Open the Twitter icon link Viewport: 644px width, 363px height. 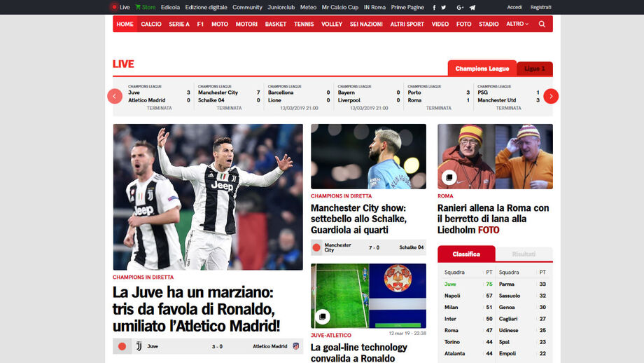coord(444,7)
